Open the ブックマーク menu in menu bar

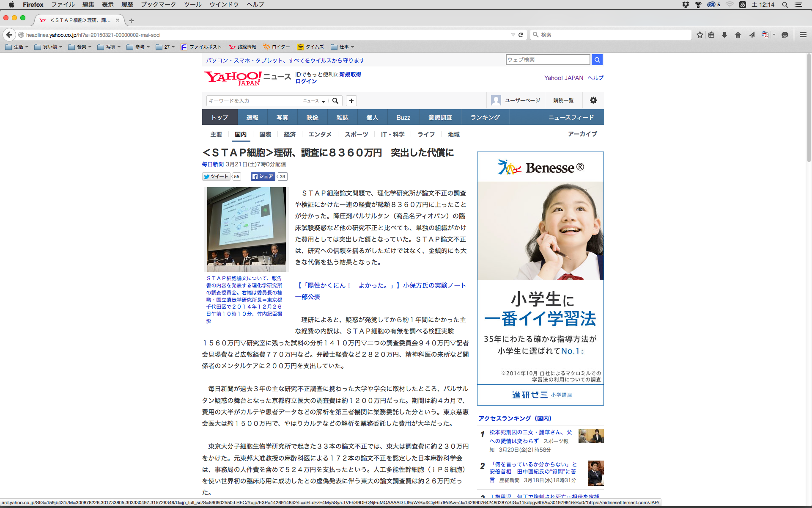pyautogui.click(x=158, y=4)
